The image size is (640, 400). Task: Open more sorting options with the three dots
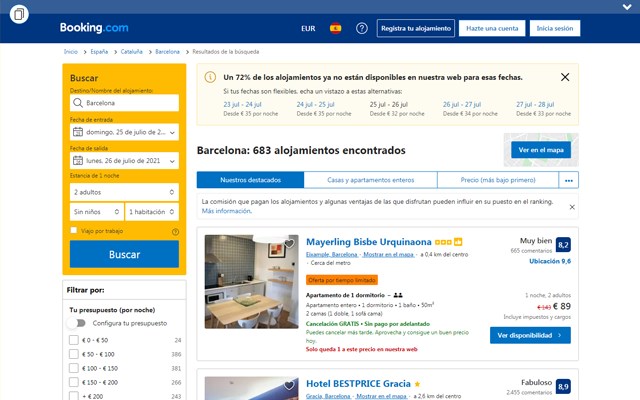point(569,180)
